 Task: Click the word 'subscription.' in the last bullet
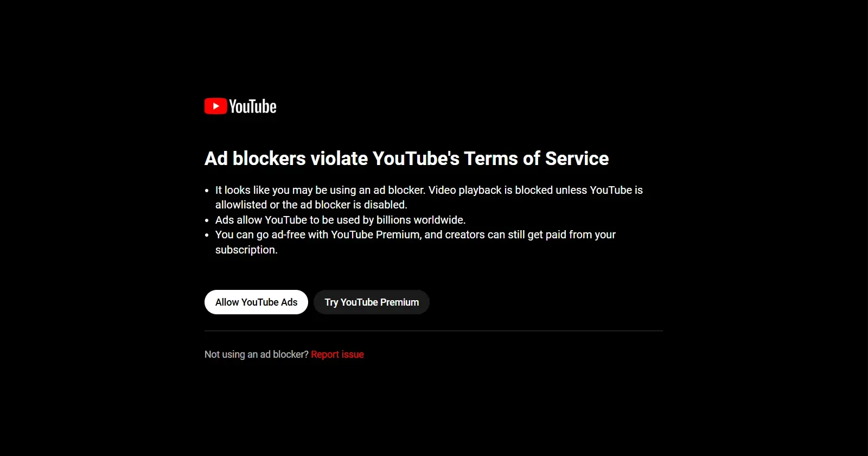click(x=246, y=250)
